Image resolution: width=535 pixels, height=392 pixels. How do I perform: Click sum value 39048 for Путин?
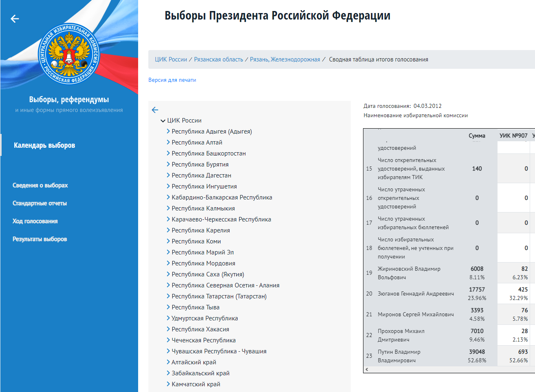477,352
